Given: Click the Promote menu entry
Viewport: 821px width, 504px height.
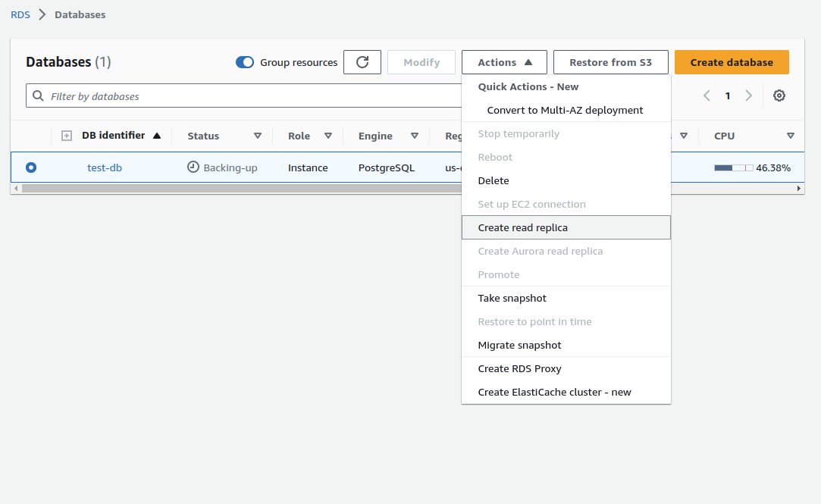Looking at the screenshot, I should tap(566, 275).
